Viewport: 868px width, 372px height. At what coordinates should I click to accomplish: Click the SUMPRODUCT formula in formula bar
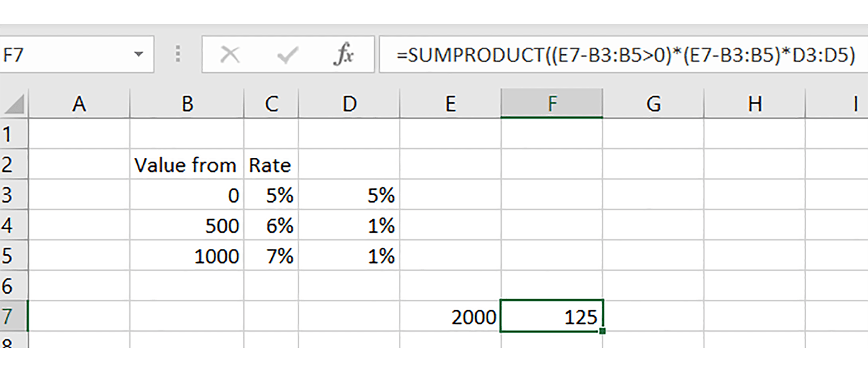click(624, 55)
